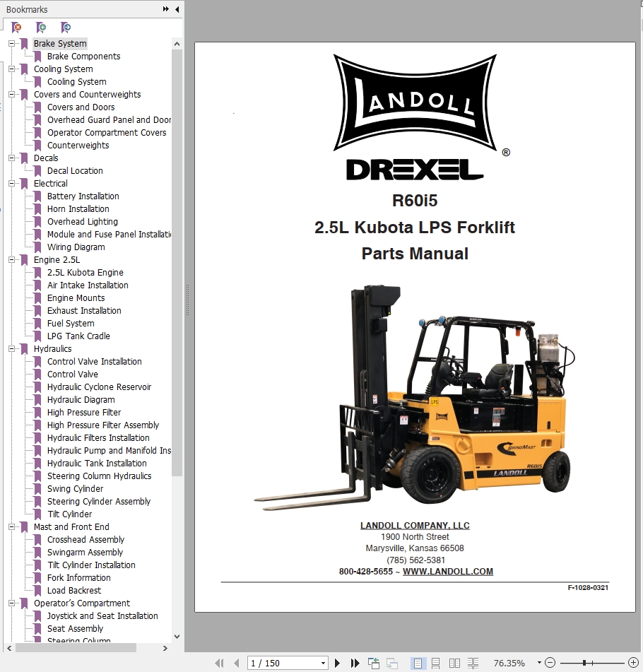Select the Control Valve Installation bookmark
The width and height of the screenshot is (643, 672).
click(x=94, y=362)
